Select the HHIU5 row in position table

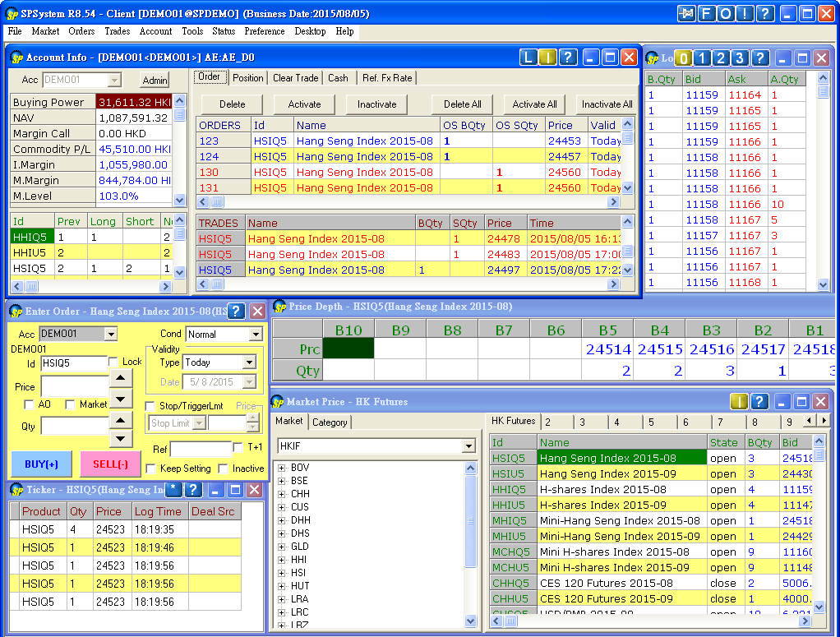coord(90,252)
